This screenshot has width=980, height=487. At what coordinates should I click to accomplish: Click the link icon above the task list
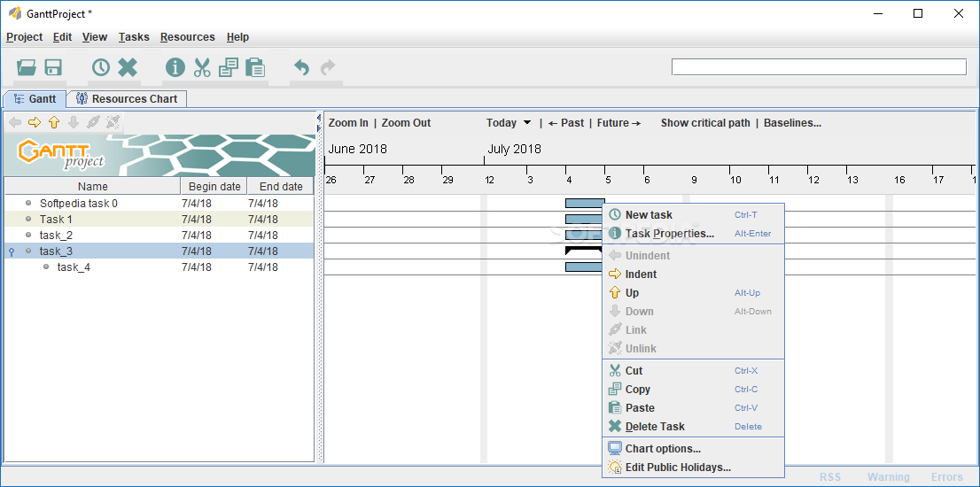93,122
